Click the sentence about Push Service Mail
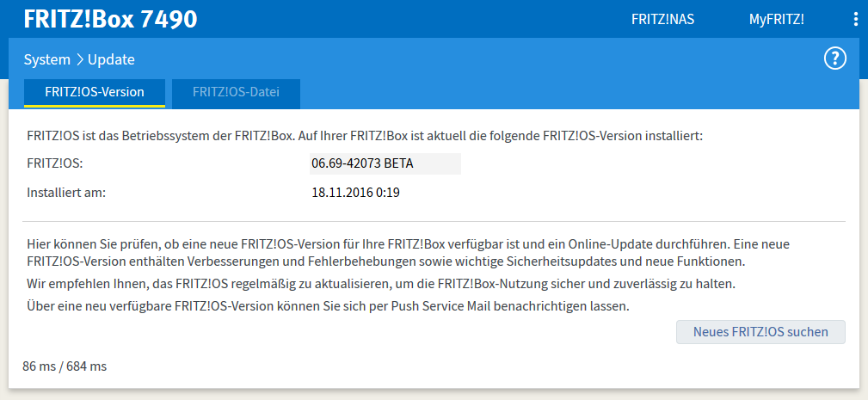 coord(329,306)
